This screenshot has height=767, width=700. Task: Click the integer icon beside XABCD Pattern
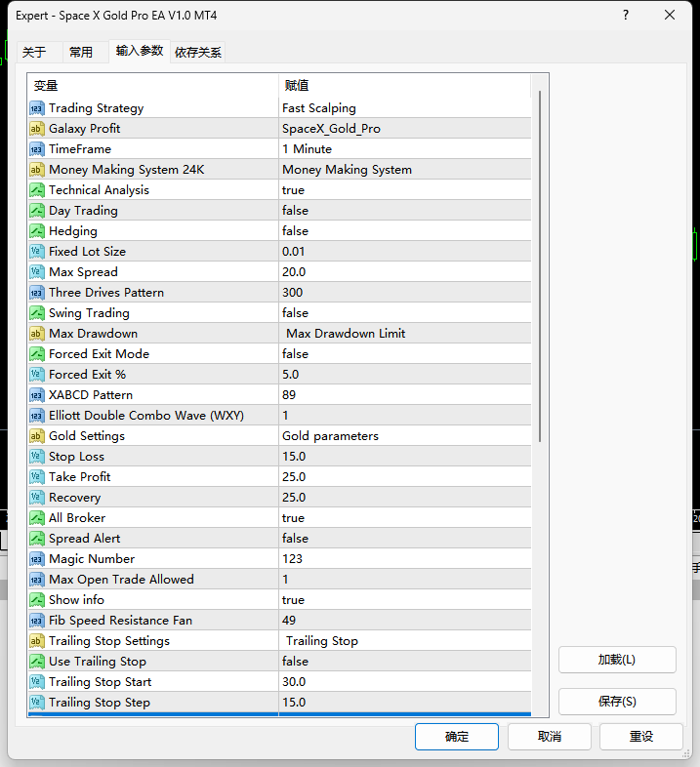click(37, 395)
